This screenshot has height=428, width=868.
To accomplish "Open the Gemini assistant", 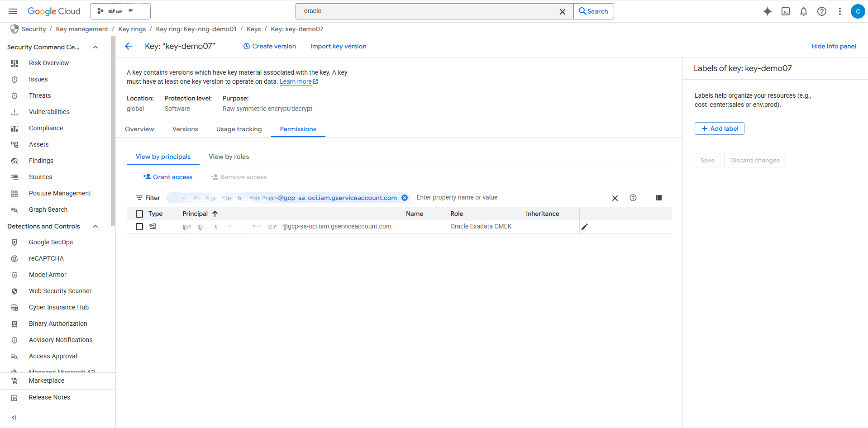I will (767, 11).
